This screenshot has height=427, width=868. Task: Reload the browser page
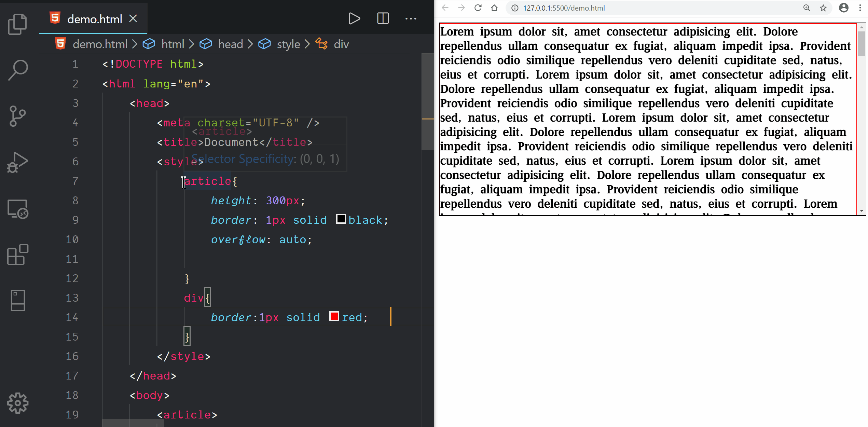[x=478, y=8]
